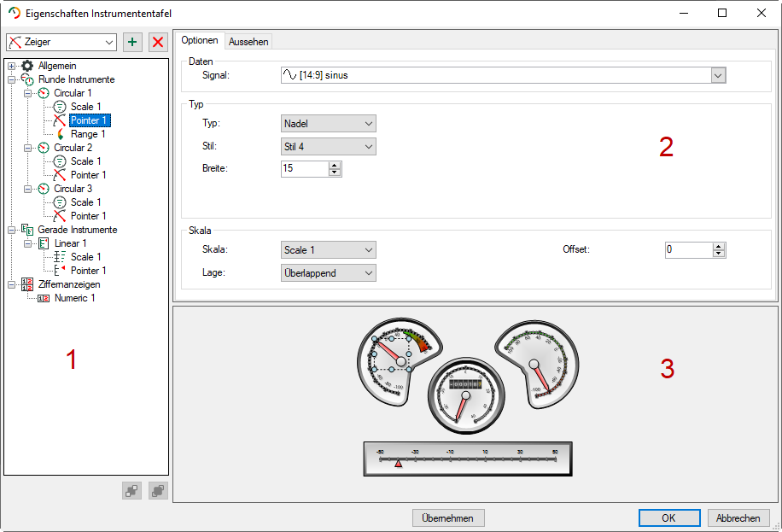Select the Circular 2 gauge in tree

(x=73, y=148)
